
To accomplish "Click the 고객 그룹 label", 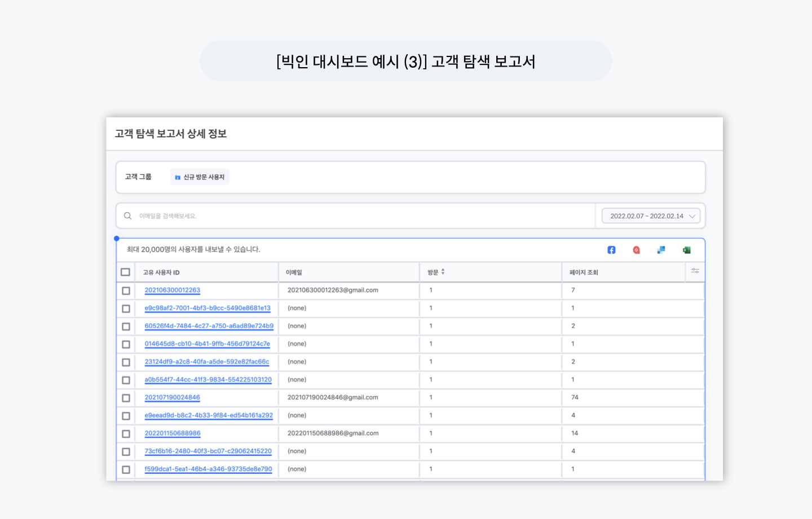I will (138, 177).
